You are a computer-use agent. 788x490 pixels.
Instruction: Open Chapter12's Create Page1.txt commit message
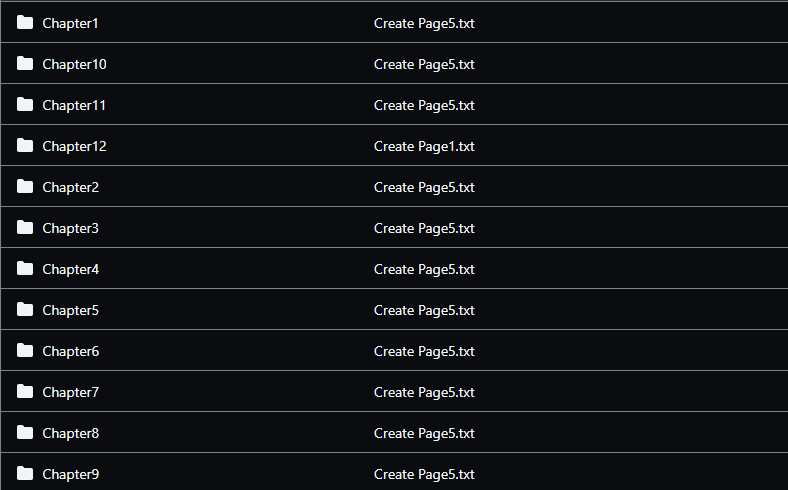(x=424, y=146)
